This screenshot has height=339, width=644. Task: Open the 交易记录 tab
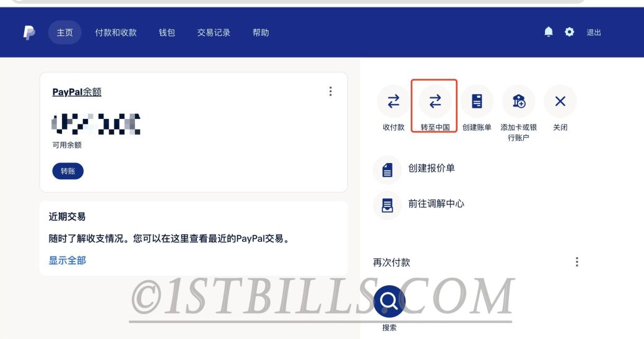(214, 32)
